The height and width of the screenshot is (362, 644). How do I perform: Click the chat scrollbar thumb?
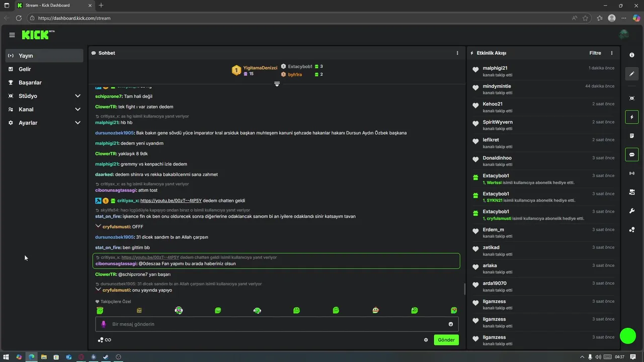pos(464,289)
